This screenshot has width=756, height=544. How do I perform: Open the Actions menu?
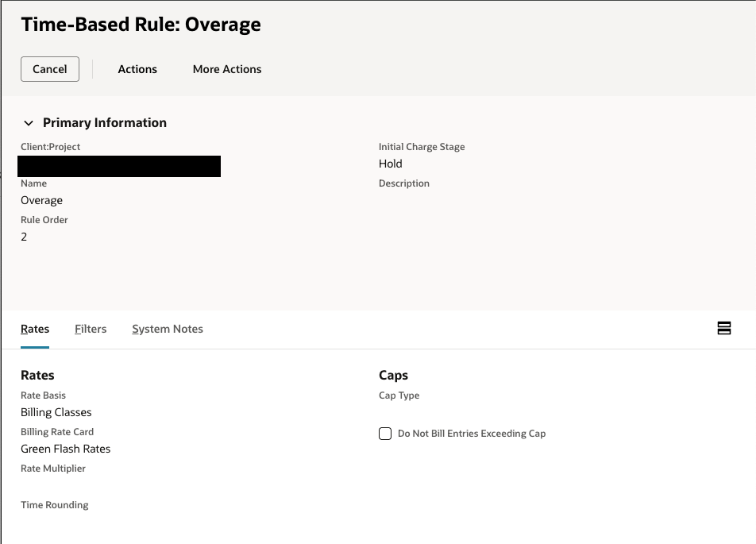[x=137, y=69]
